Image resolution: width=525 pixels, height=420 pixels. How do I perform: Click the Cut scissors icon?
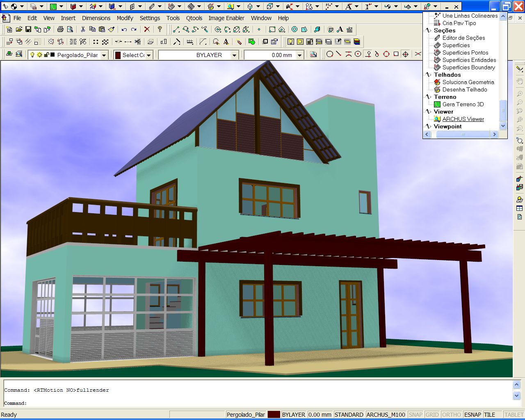point(83,30)
